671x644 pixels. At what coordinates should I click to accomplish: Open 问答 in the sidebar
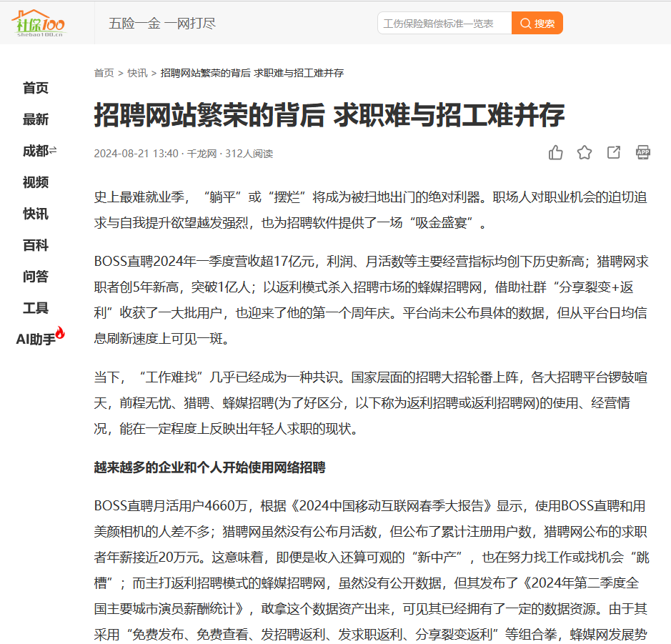pyautogui.click(x=36, y=277)
